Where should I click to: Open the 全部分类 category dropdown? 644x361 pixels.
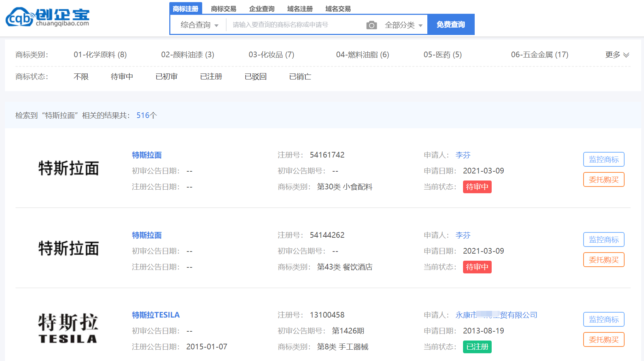point(404,25)
